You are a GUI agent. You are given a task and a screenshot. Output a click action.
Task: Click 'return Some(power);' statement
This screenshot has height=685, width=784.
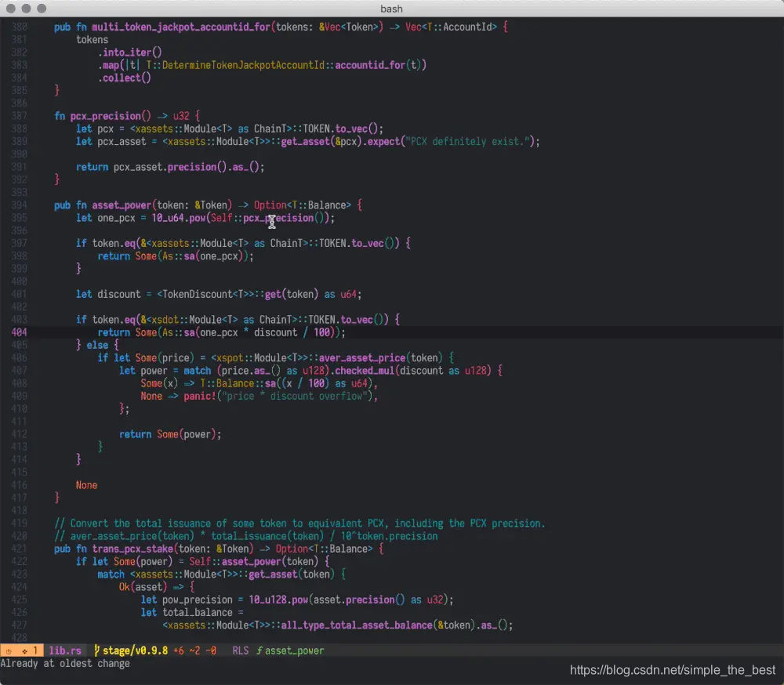(x=170, y=434)
